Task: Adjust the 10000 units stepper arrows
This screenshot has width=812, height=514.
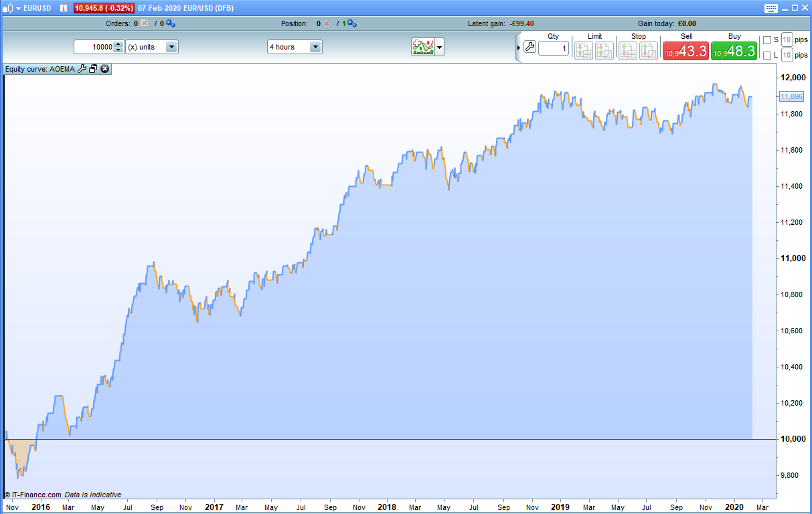Action: (118, 47)
